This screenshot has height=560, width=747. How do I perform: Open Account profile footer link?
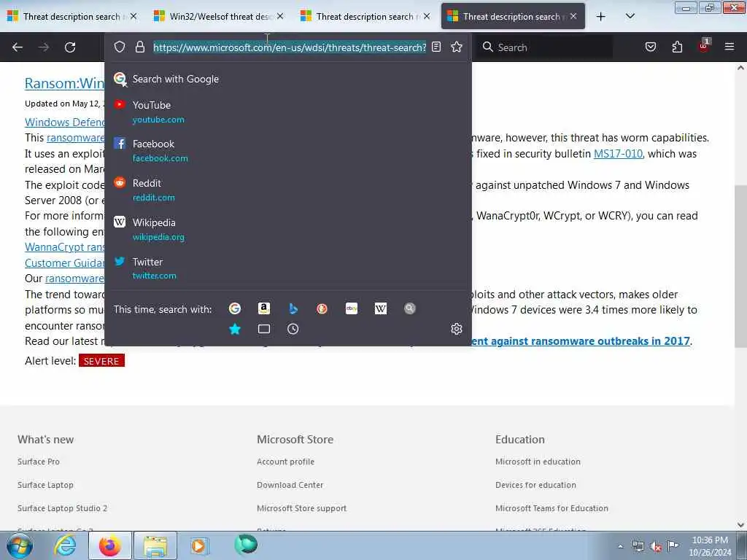coord(285,462)
